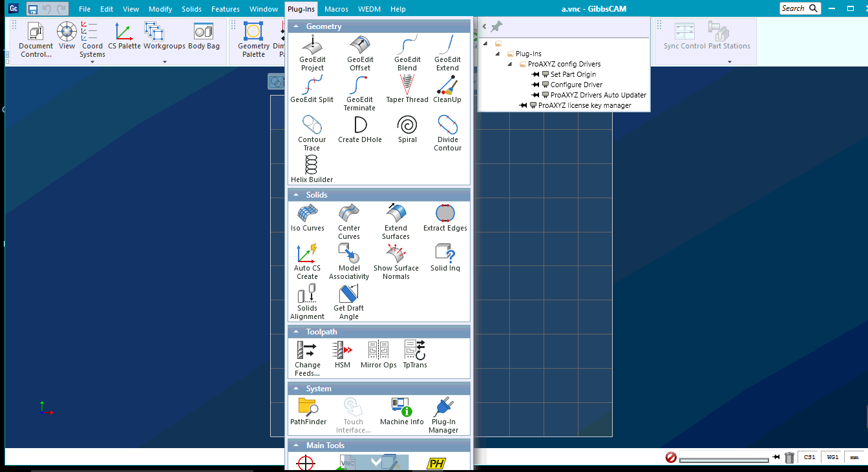Launch GeoEdit Extend tool
This screenshot has height=472, width=868.
pos(447,54)
